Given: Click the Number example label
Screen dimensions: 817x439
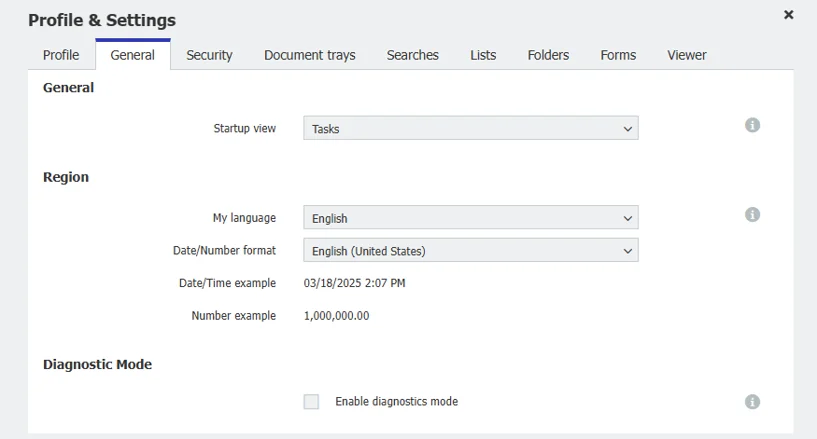Looking at the screenshot, I should 233,316.
